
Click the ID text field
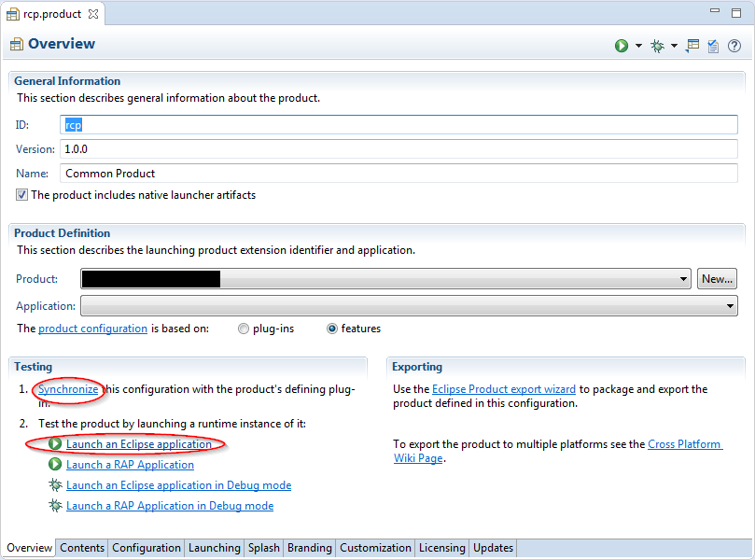398,125
